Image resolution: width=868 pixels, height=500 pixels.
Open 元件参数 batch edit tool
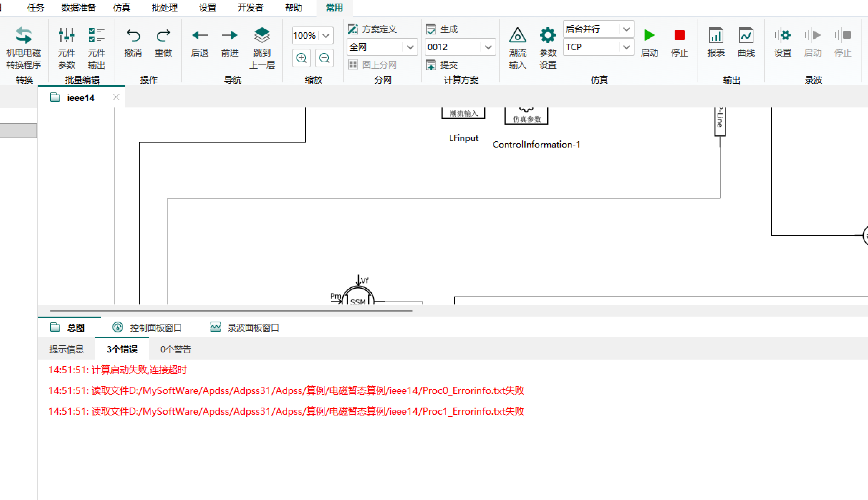(67, 36)
